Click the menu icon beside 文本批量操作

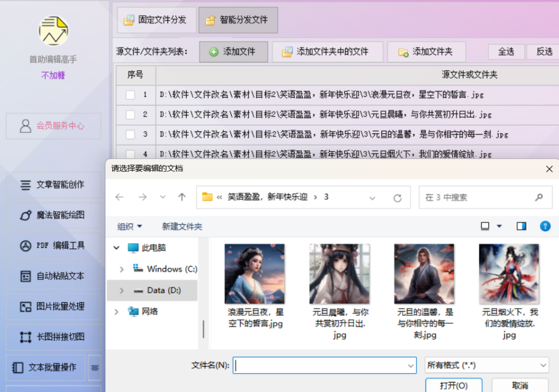(x=95, y=368)
